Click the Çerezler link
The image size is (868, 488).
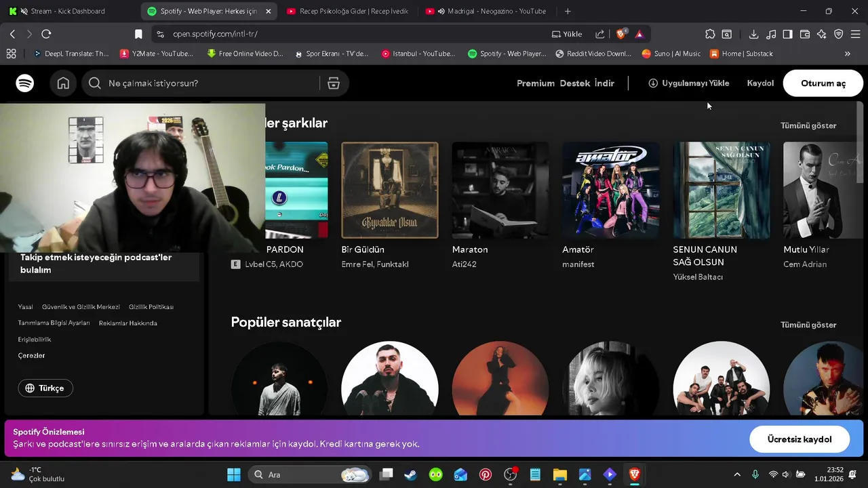coord(31,356)
